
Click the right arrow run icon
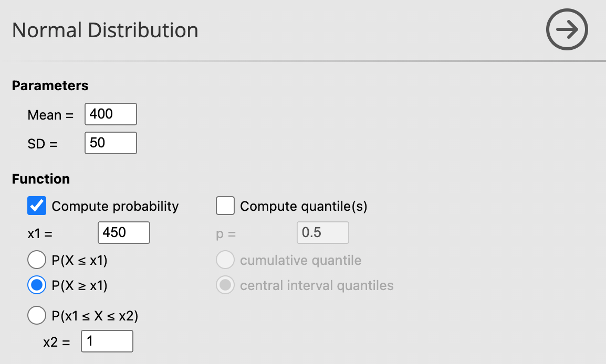(567, 30)
